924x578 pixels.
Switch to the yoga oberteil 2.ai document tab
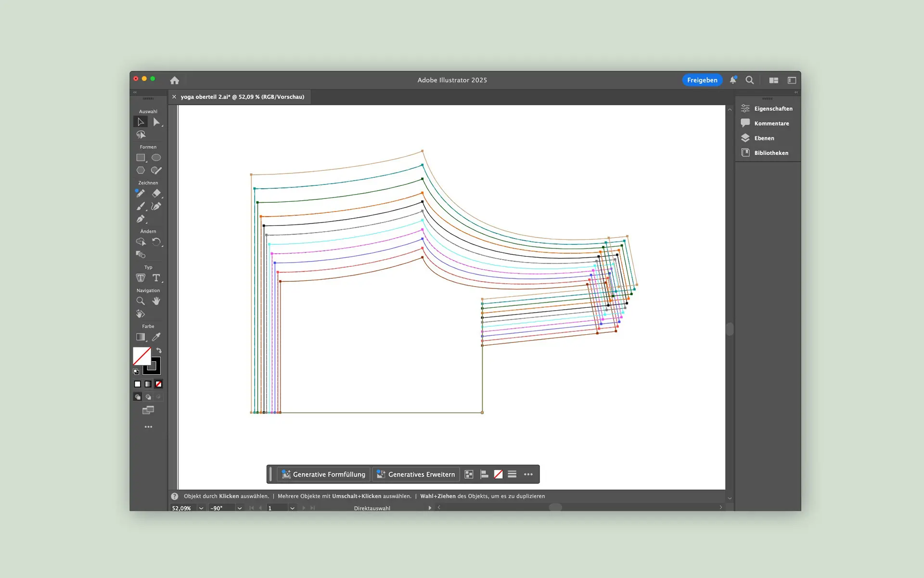pos(242,97)
